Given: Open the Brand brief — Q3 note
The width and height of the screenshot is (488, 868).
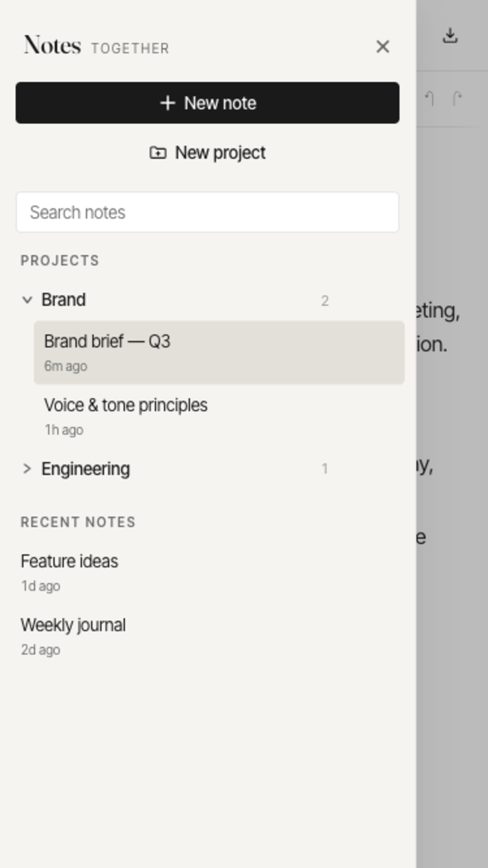Looking at the screenshot, I should pyautogui.click(x=108, y=342).
